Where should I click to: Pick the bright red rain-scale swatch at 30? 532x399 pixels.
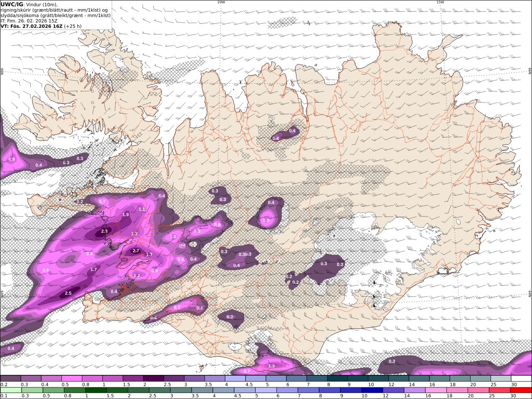(521, 390)
